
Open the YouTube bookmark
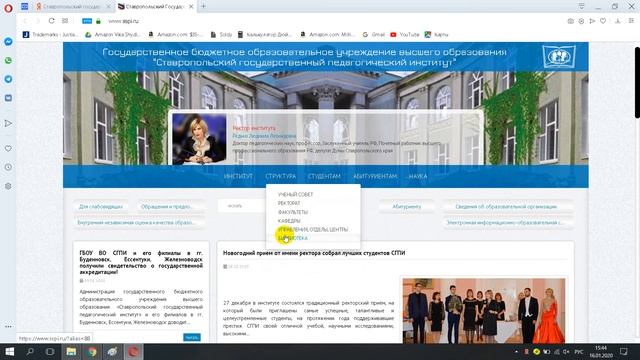coord(404,35)
